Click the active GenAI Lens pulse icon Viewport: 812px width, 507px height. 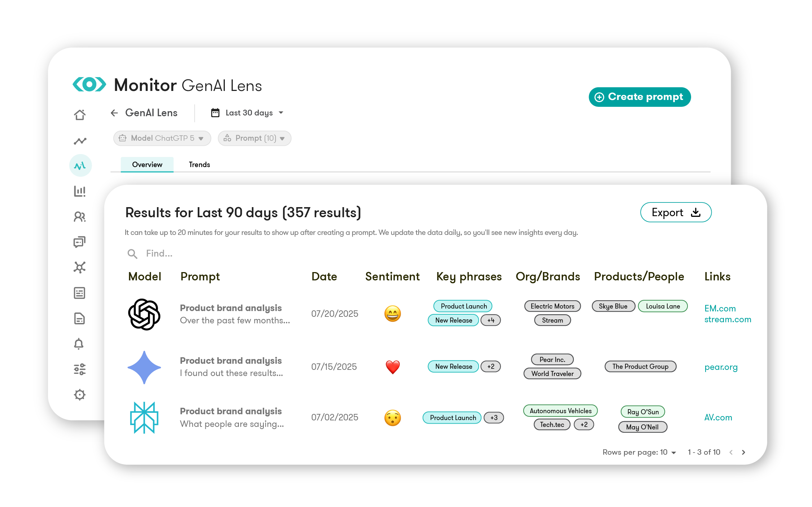(x=80, y=165)
